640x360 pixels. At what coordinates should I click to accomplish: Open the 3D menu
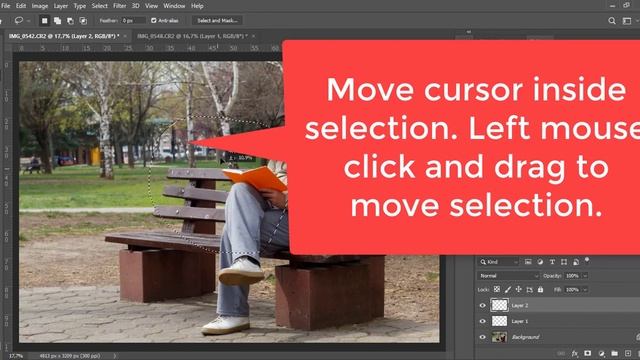(136, 6)
